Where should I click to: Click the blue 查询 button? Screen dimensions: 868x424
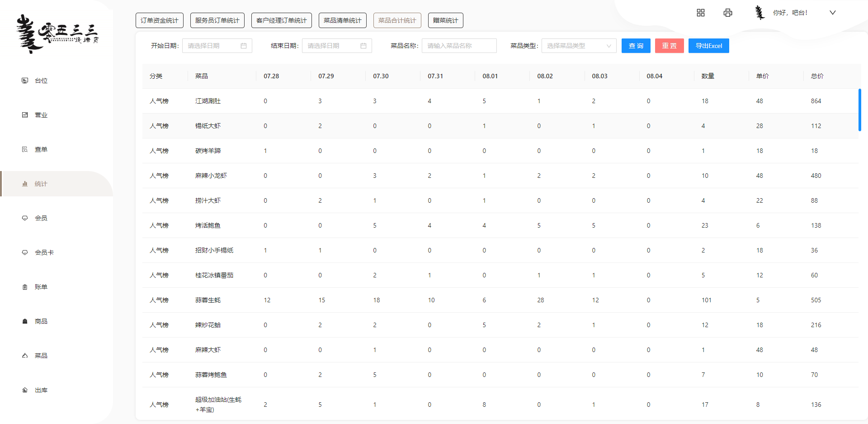pos(636,46)
